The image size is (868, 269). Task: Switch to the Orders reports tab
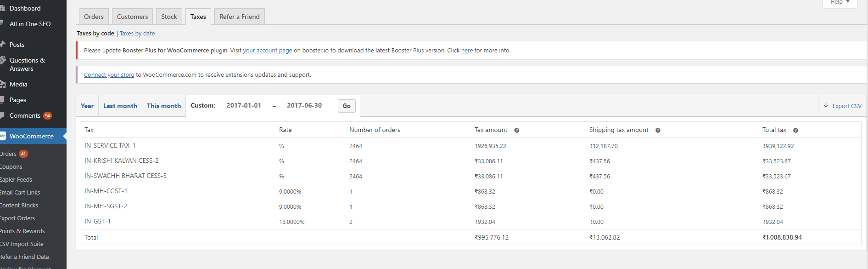(x=94, y=17)
